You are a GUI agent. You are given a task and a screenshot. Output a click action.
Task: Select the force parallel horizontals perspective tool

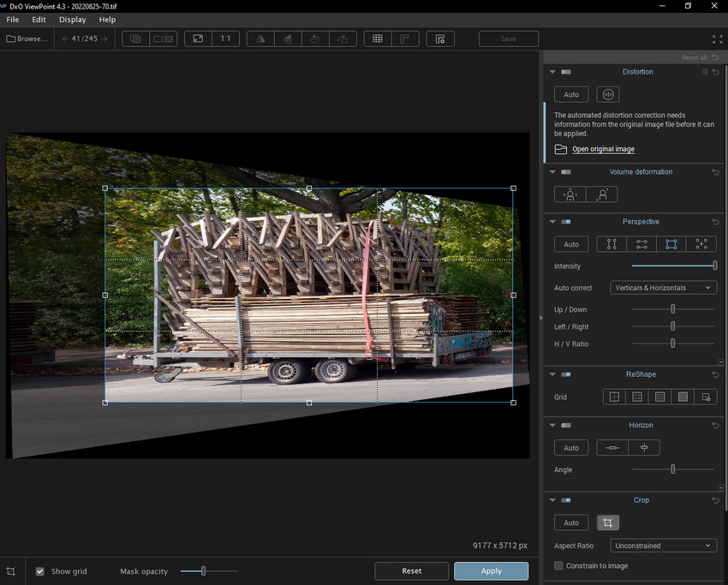[641, 244]
